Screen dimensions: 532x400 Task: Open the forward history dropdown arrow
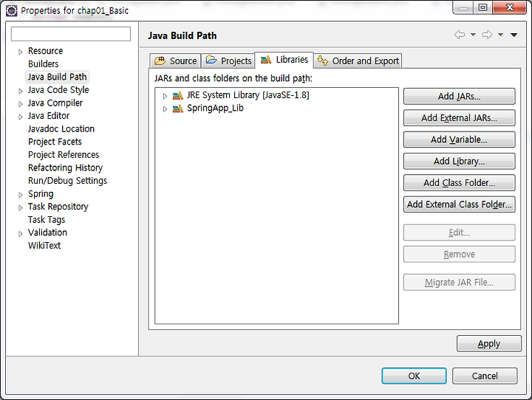click(500, 35)
